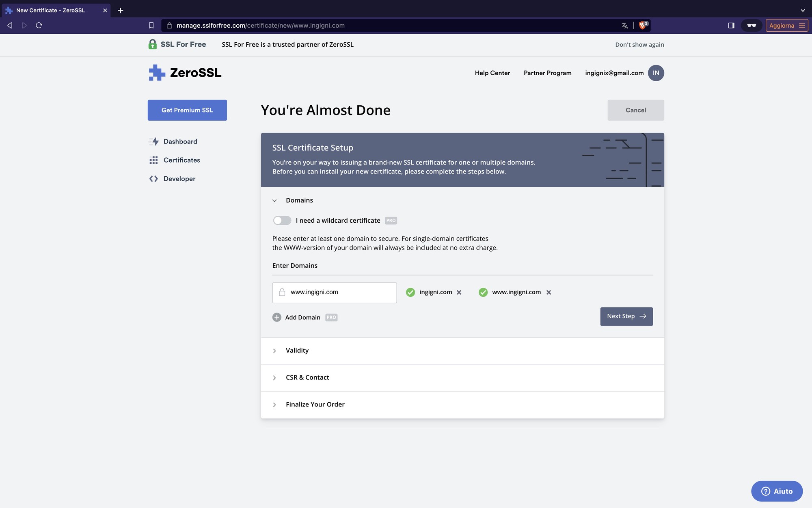Click the browser forward arrow icon
The image size is (812, 508).
(x=24, y=25)
